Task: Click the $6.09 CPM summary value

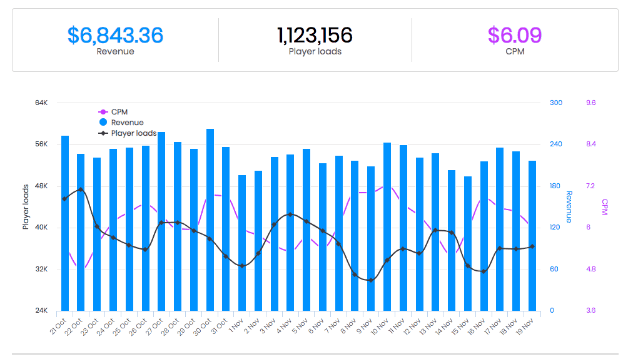Action: (x=515, y=35)
